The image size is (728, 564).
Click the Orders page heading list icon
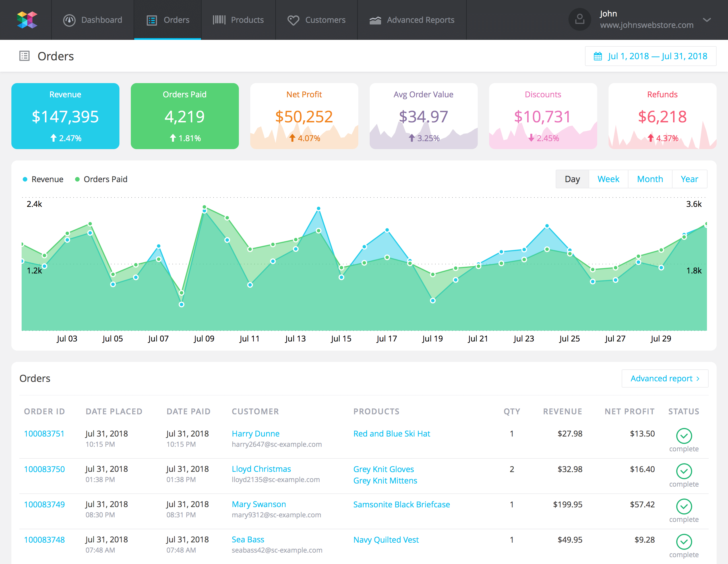point(24,56)
